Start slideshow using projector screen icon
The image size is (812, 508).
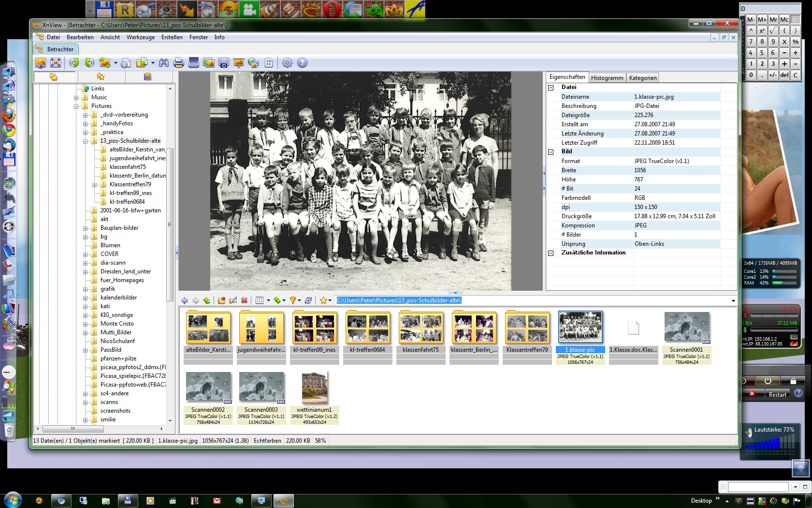pyautogui.click(x=238, y=63)
